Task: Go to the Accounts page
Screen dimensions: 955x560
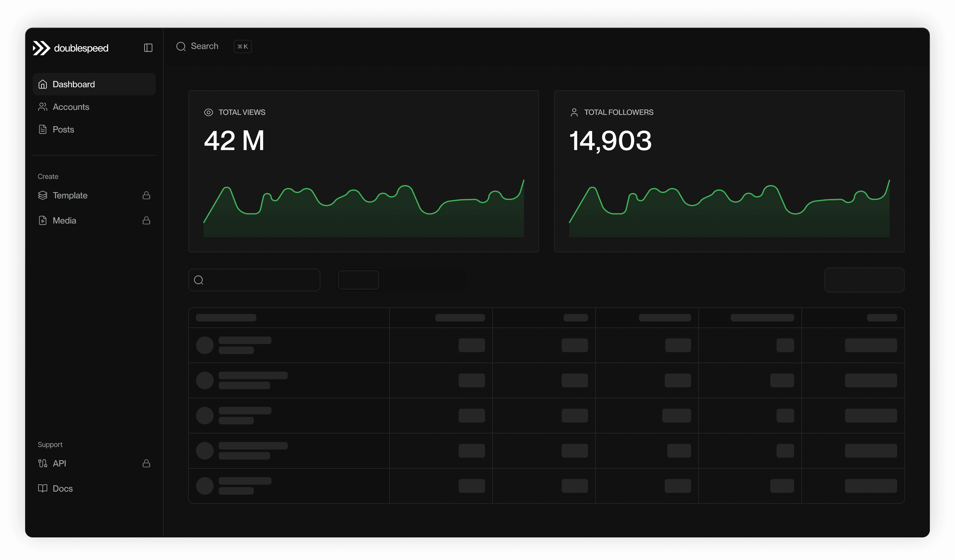Action: point(71,107)
